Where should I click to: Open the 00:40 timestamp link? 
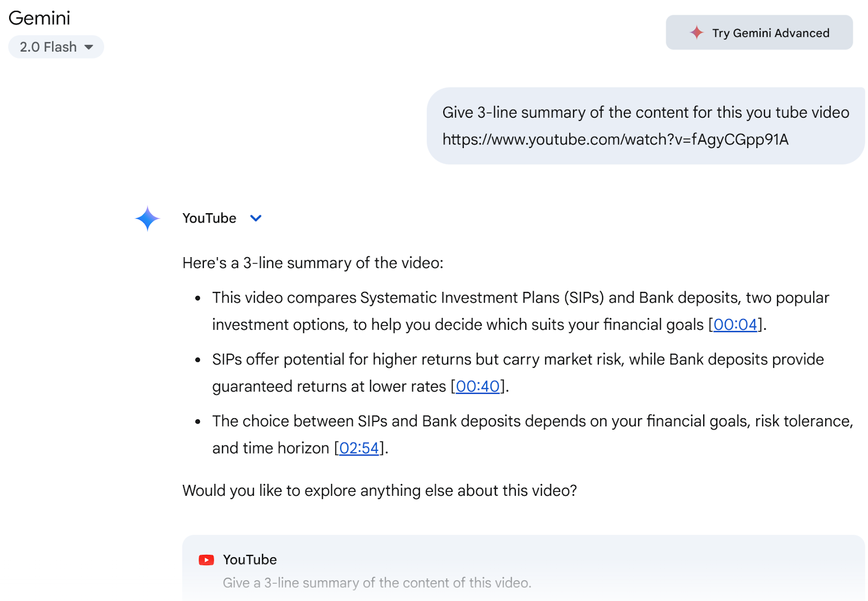click(477, 386)
